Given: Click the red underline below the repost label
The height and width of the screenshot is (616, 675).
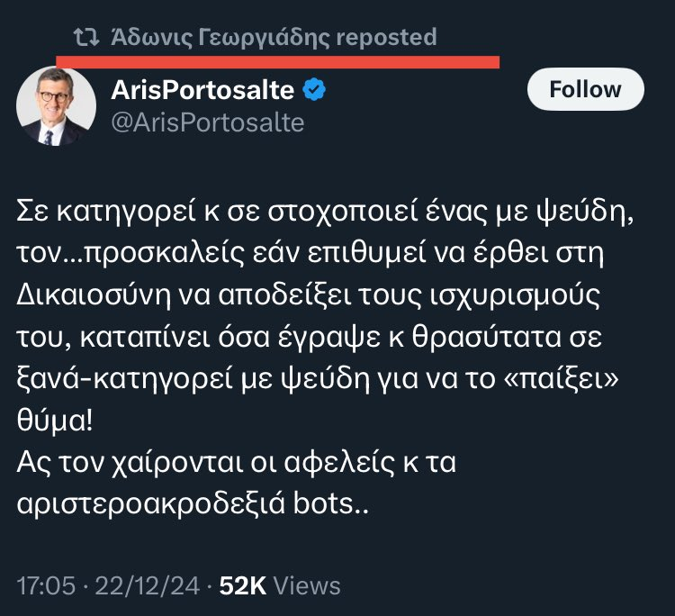Looking at the screenshot, I should (x=277, y=61).
